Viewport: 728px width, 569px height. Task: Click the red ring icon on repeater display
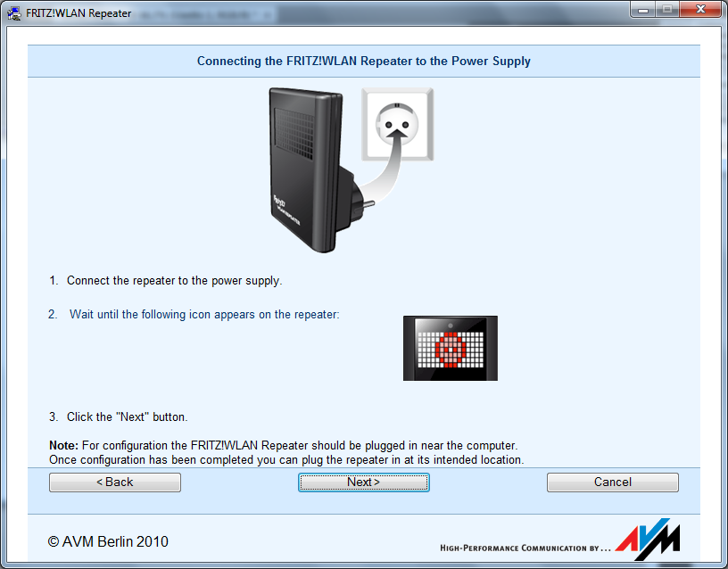(x=451, y=349)
